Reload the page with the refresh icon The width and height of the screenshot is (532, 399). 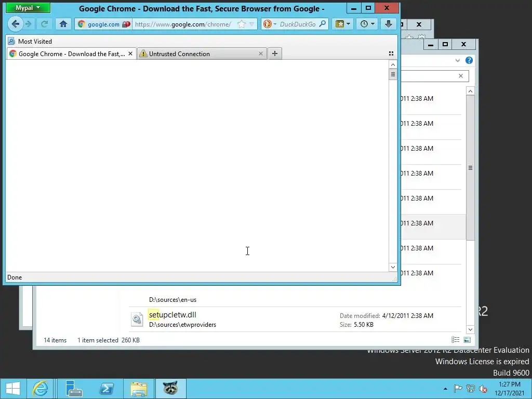coord(45,24)
